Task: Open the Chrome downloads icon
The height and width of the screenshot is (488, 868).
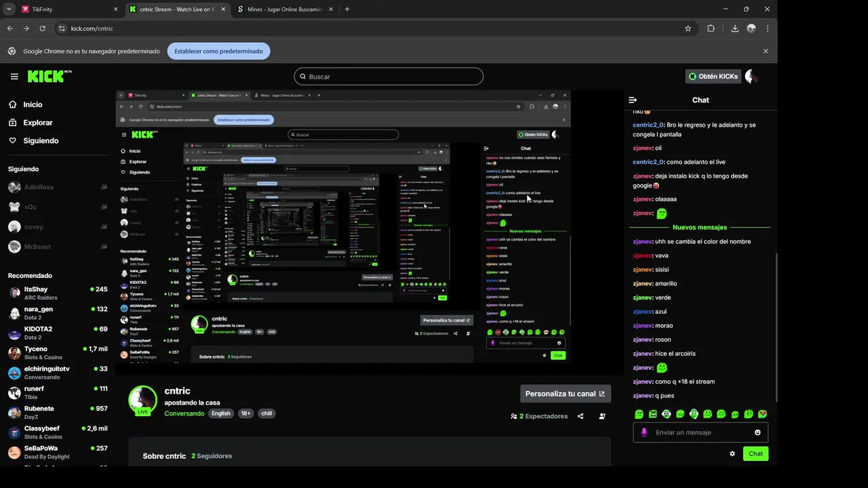Action: pyautogui.click(x=734, y=28)
